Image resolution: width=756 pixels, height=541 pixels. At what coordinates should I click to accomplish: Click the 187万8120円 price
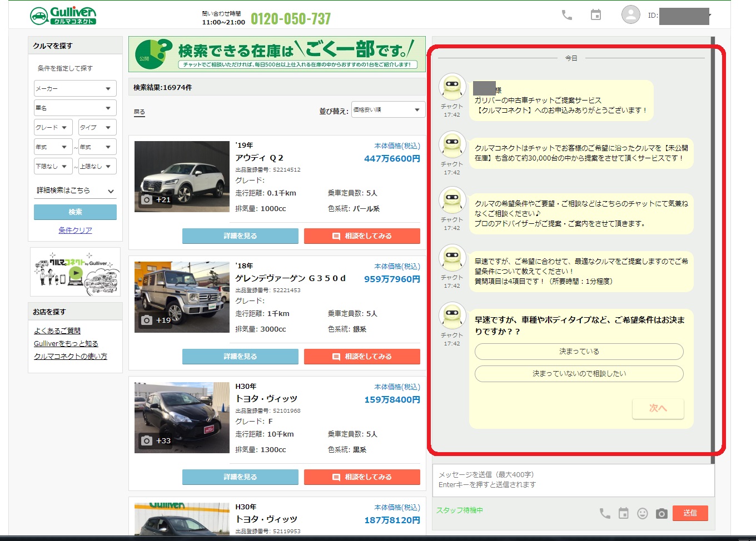392,520
